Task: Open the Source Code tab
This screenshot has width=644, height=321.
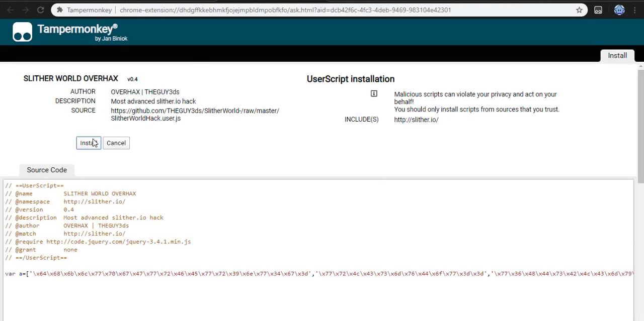Action: (47, 170)
